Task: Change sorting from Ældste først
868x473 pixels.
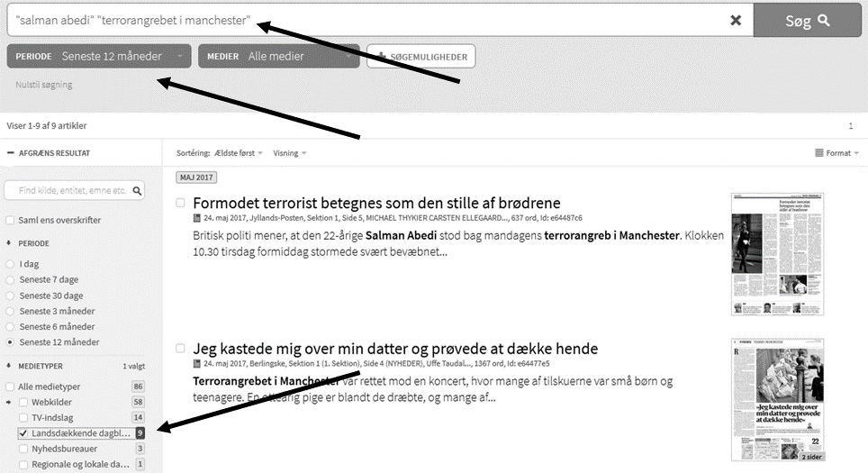Action: coord(238,153)
